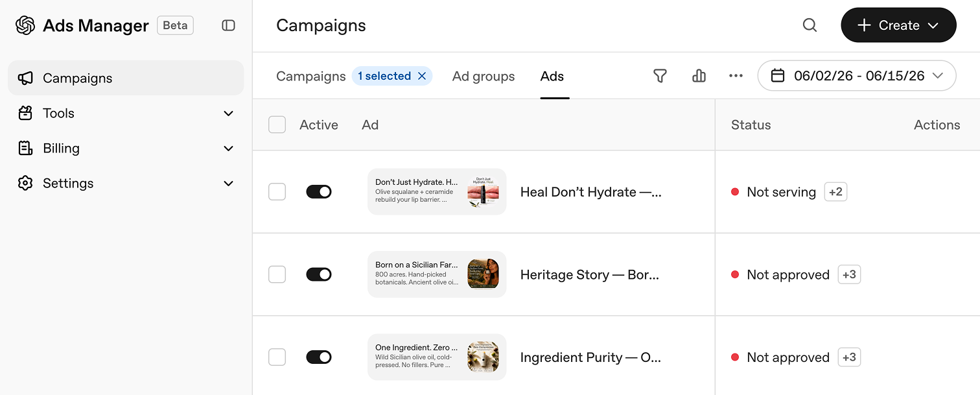Click One Ingredient Zero thumbnail image
Image resolution: width=980 pixels, height=395 pixels.
483,357
